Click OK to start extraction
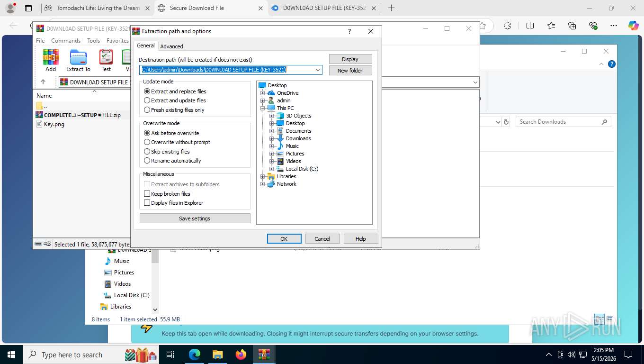Viewport: 644px width, 364px height. [284, 239]
